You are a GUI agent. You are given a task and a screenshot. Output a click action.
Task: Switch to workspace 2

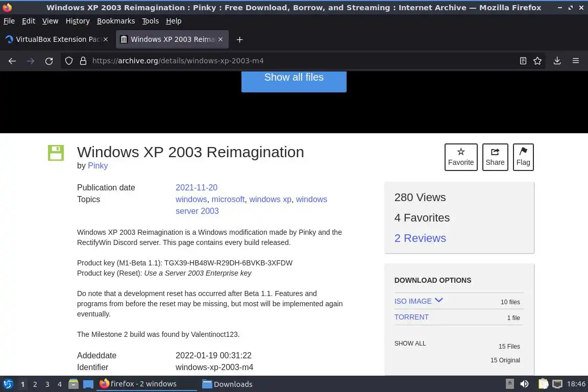[35, 384]
